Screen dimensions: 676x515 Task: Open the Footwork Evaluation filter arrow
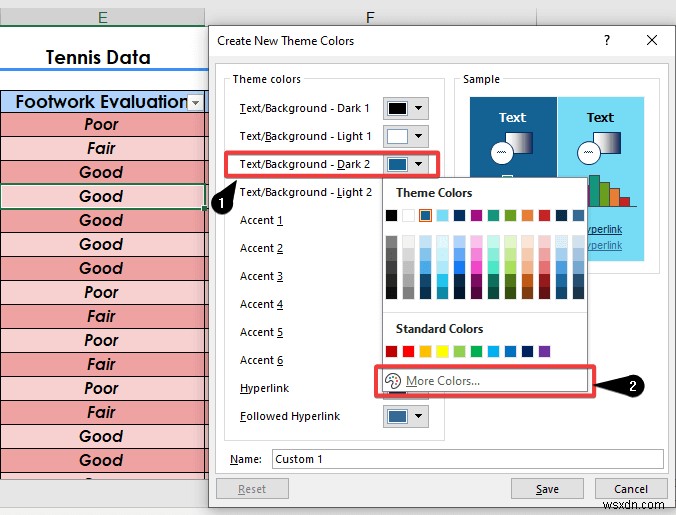195,103
